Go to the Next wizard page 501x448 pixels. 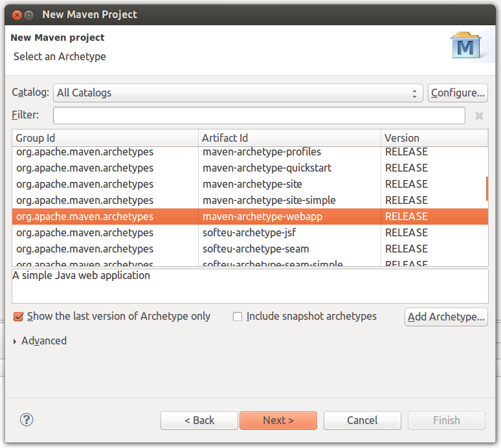[x=278, y=420]
